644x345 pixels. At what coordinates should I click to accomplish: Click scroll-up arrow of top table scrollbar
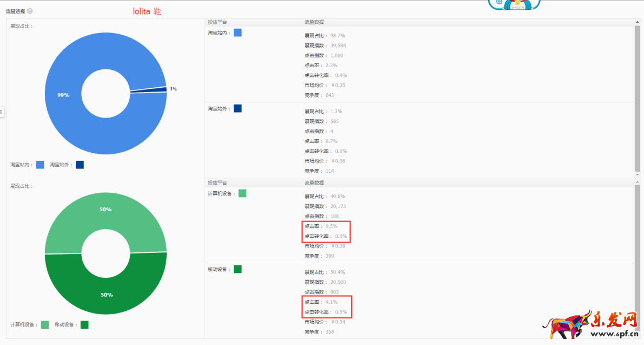637,22
